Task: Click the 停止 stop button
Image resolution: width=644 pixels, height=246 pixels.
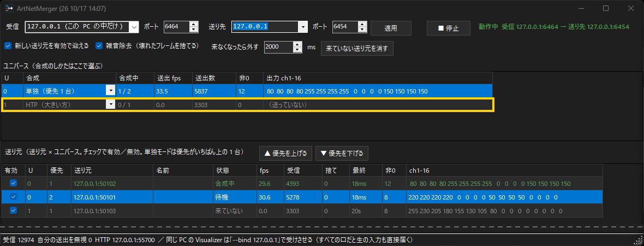Action: [448, 28]
